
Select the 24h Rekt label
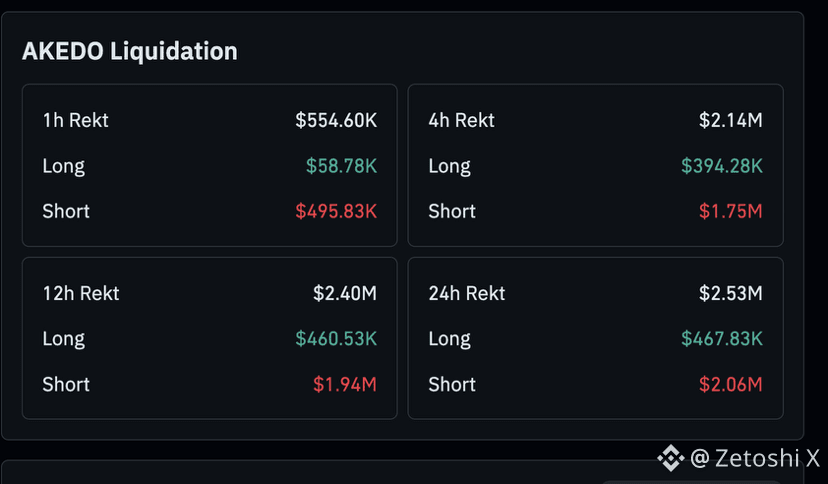tap(467, 293)
